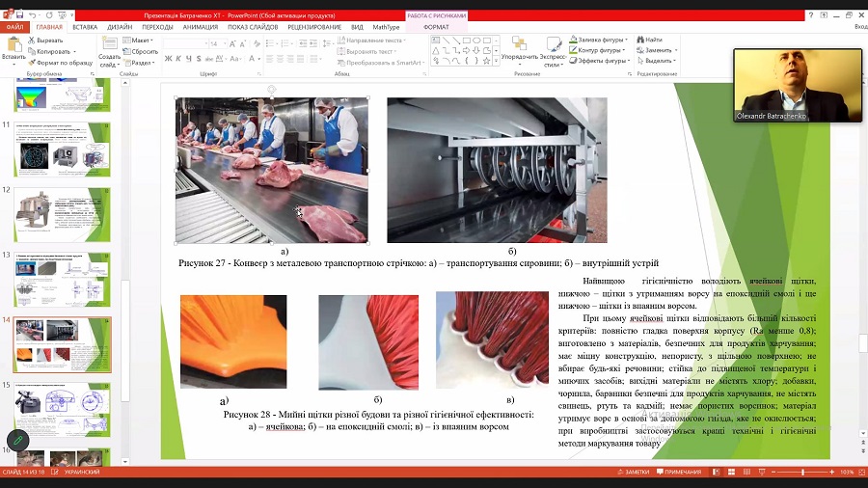The width and height of the screenshot is (868, 488).
Task: Click Arrange (Упорядочить) button
Action: coord(519,49)
